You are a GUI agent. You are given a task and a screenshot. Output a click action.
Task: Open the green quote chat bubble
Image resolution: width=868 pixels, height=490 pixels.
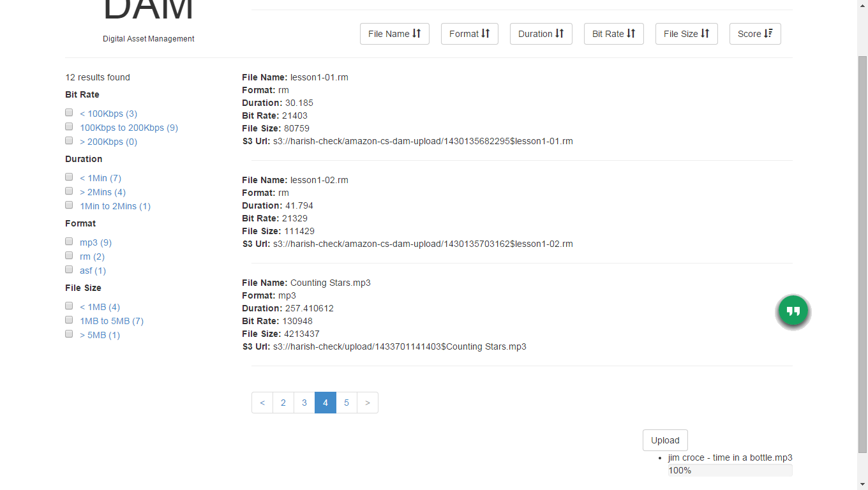pos(793,312)
